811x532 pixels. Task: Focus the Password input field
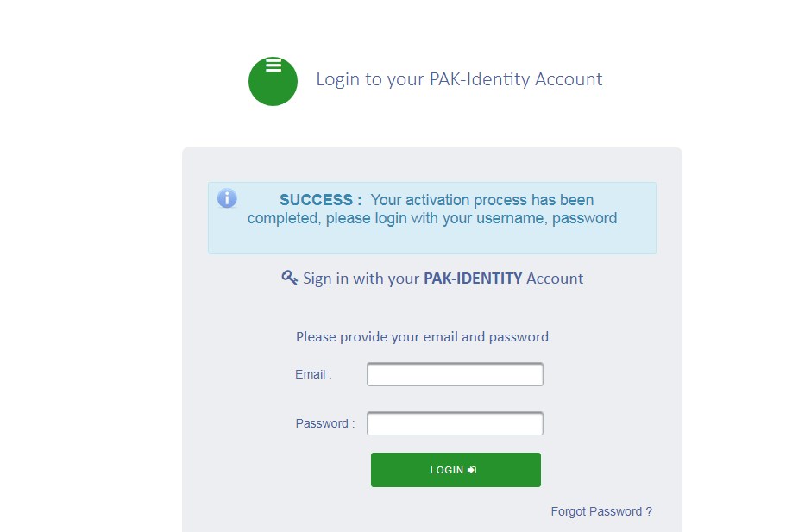tap(455, 423)
